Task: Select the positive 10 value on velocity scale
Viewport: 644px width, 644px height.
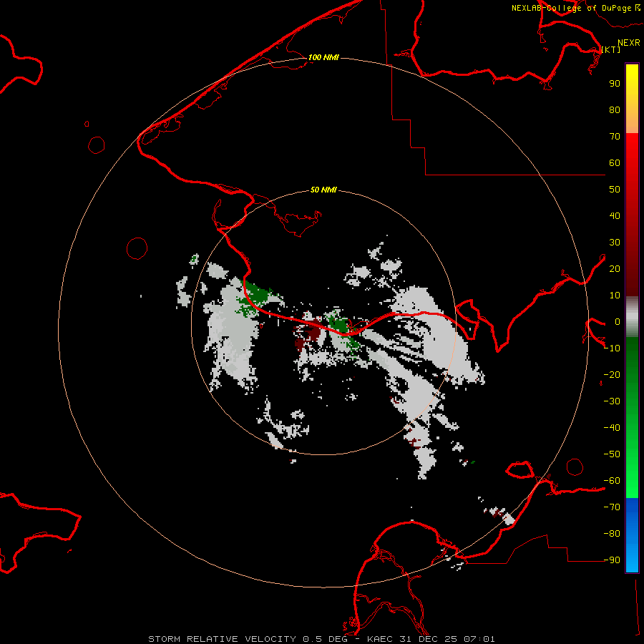Action: [x=615, y=296]
